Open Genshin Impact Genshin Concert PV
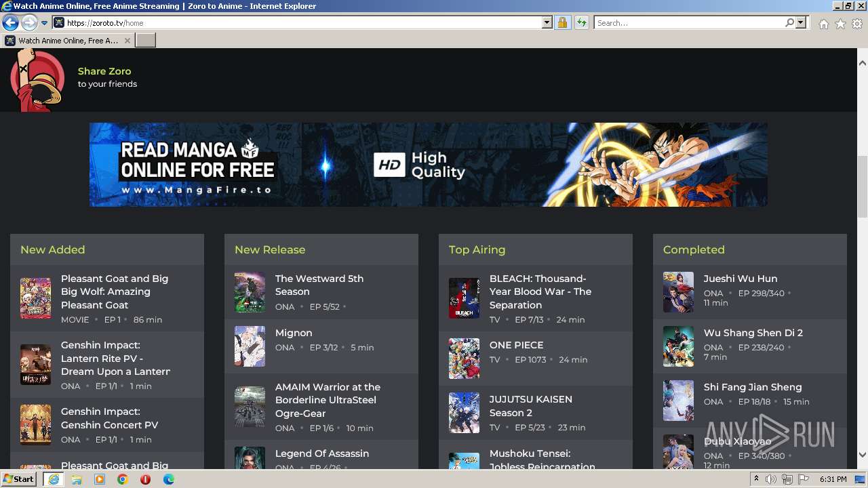Viewport: 868px width, 488px height. (109, 418)
